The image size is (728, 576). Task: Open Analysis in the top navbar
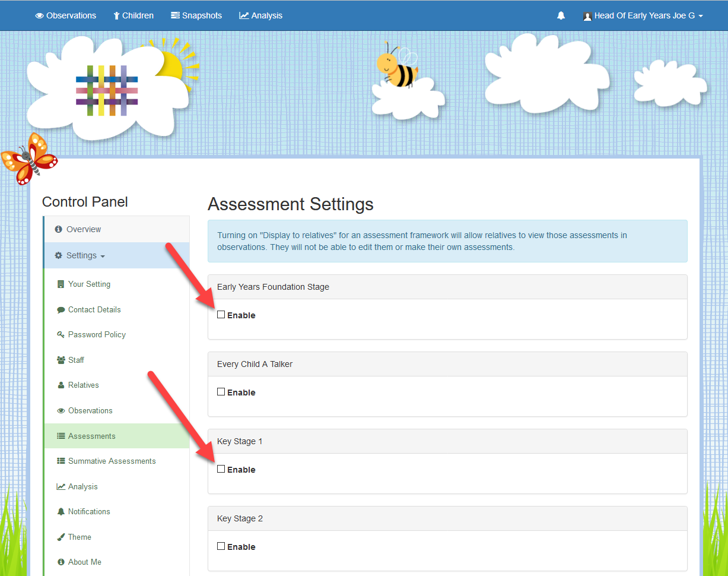[261, 15]
